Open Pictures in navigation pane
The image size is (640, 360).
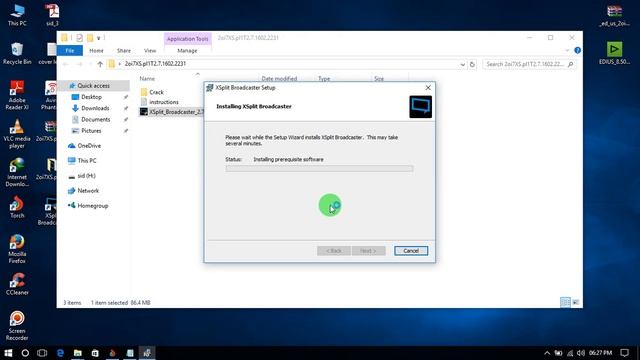[x=91, y=131]
